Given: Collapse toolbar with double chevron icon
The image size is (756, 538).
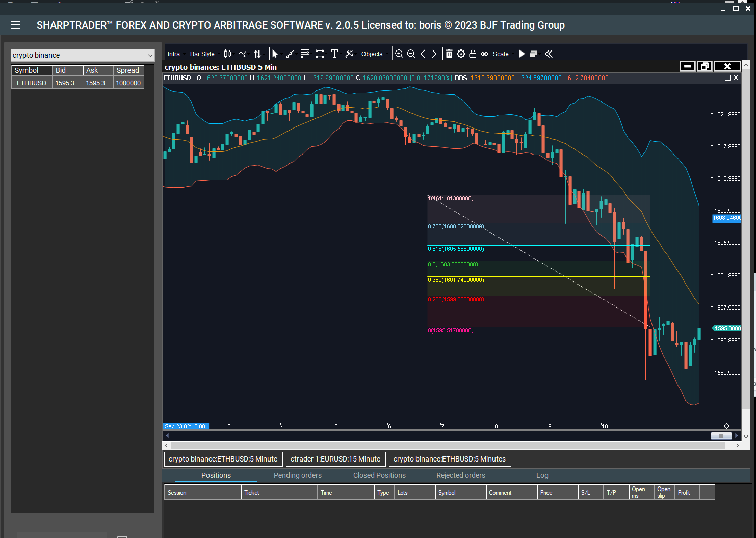Looking at the screenshot, I should (x=549, y=54).
